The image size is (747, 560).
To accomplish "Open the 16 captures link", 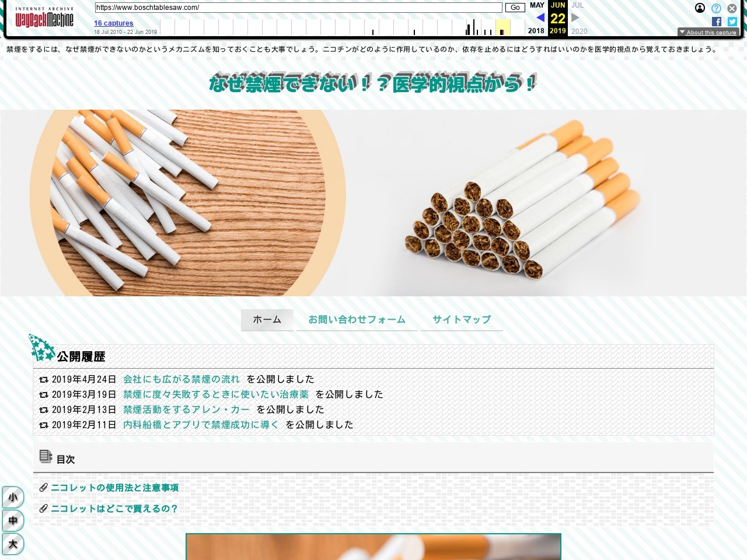I will [x=114, y=23].
